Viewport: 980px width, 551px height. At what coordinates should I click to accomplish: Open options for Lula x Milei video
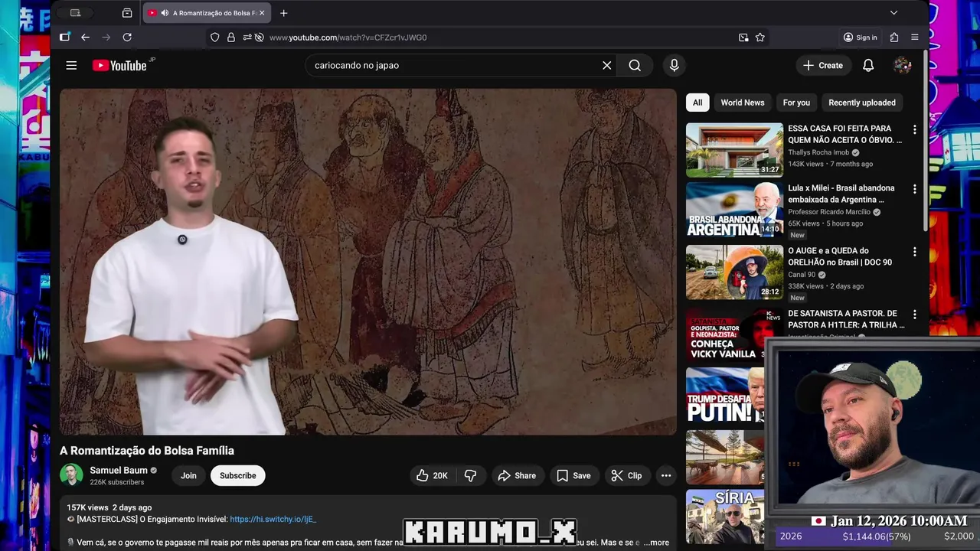(x=914, y=189)
